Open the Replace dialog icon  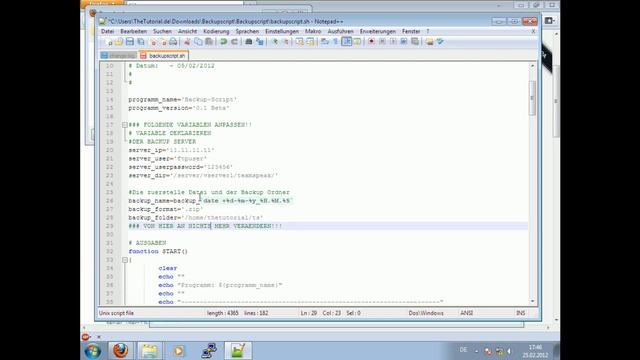(260, 42)
